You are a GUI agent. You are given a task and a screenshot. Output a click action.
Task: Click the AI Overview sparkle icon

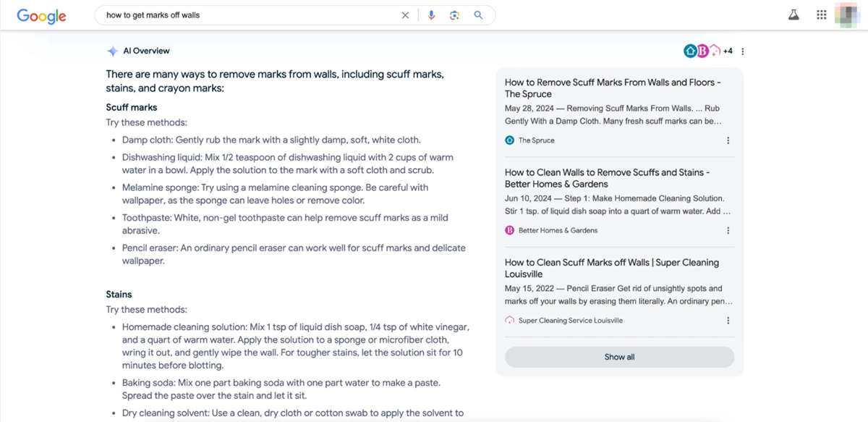(112, 51)
